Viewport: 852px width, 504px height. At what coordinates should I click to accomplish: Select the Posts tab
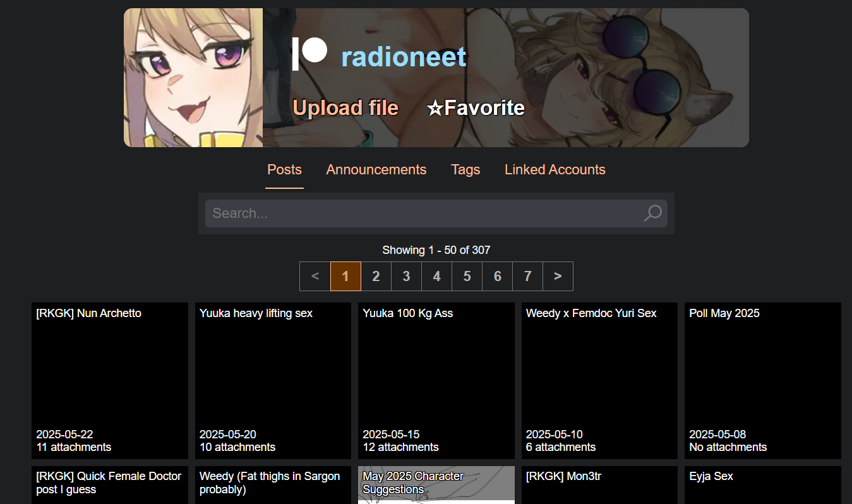click(x=284, y=170)
